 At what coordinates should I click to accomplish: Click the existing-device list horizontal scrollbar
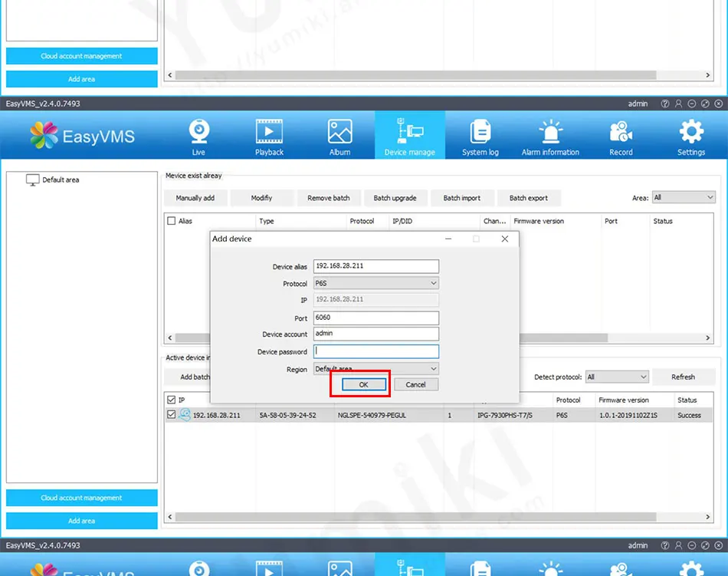coord(563,337)
